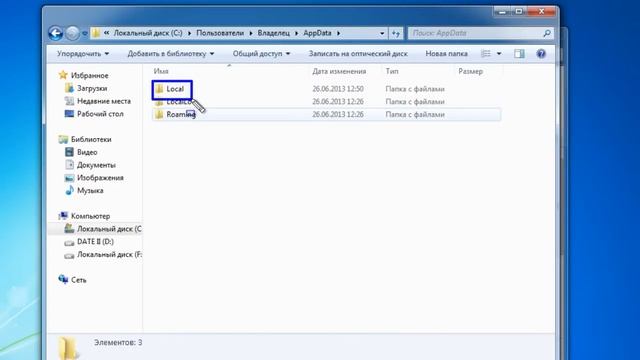
Task: Click the Библиотеки icon
Action: click(63, 139)
